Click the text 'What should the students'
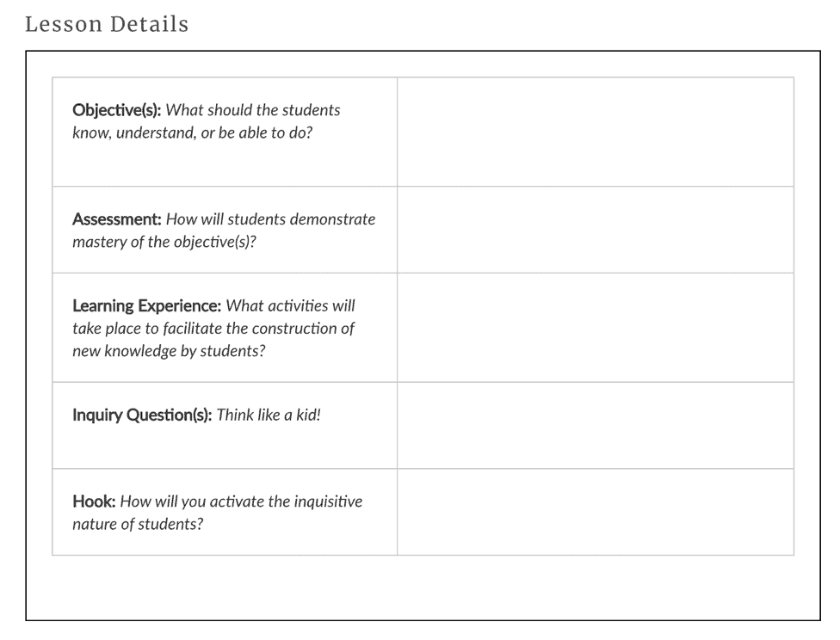This screenshot has width=840, height=640. pyautogui.click(x=253, y=110)
